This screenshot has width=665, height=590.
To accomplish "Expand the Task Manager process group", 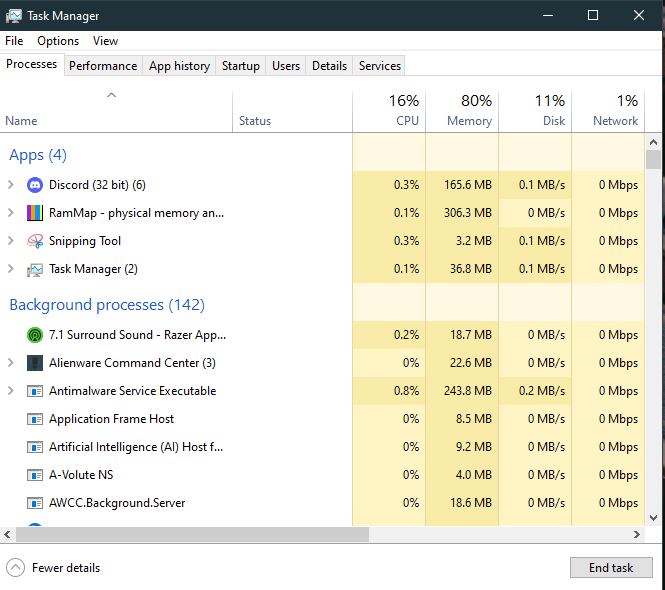I will point(11,268).
